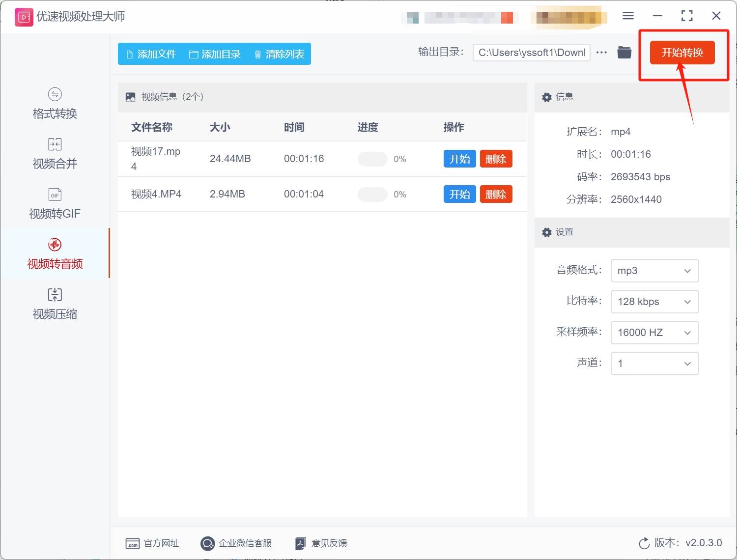Click the version refresh icon
The height and width of the screenshot is (560, 737).
(644, 543)
